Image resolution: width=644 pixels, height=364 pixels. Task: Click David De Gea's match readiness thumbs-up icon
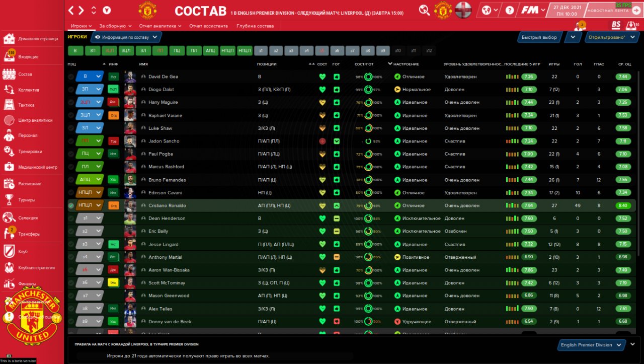click(336, 77)
